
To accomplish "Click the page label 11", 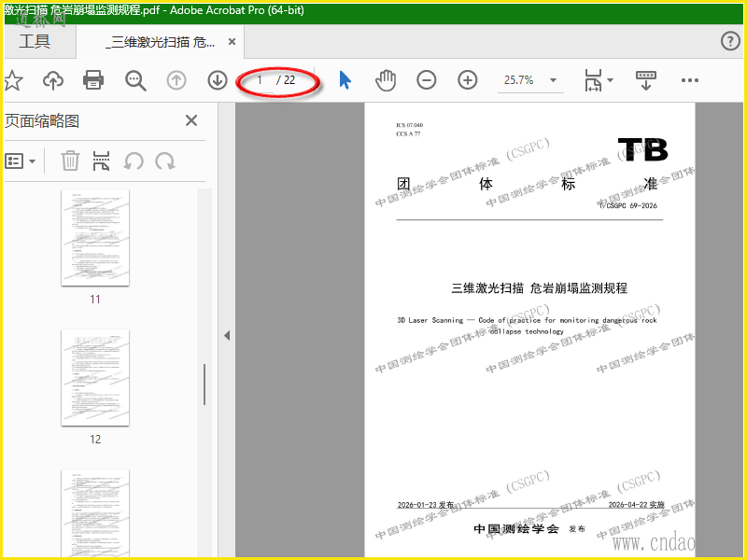I will coord(95,299).
